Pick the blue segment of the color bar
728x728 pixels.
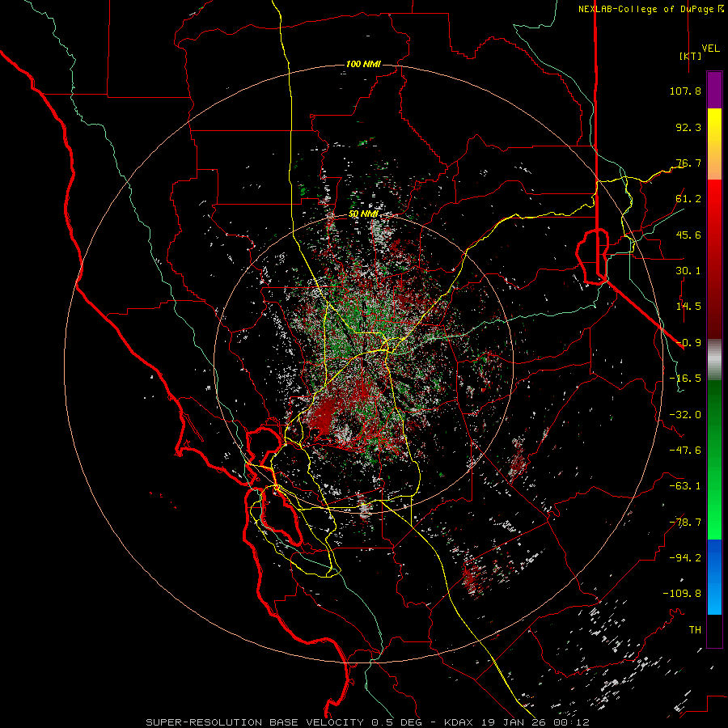pos(714,577)
